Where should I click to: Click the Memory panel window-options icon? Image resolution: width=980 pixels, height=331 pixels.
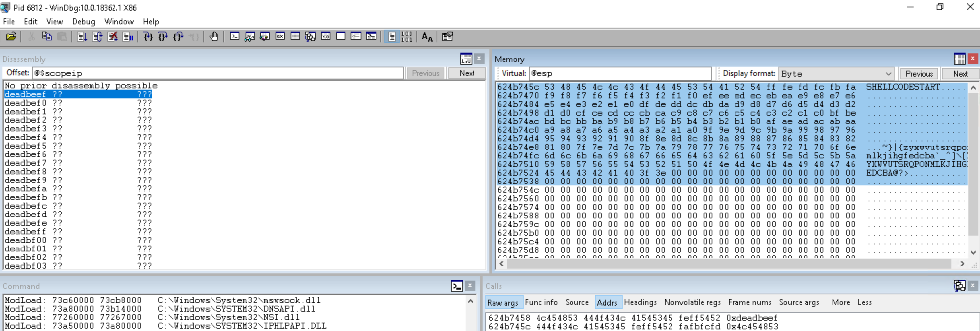pyautogui.click(x=960, y=59)
